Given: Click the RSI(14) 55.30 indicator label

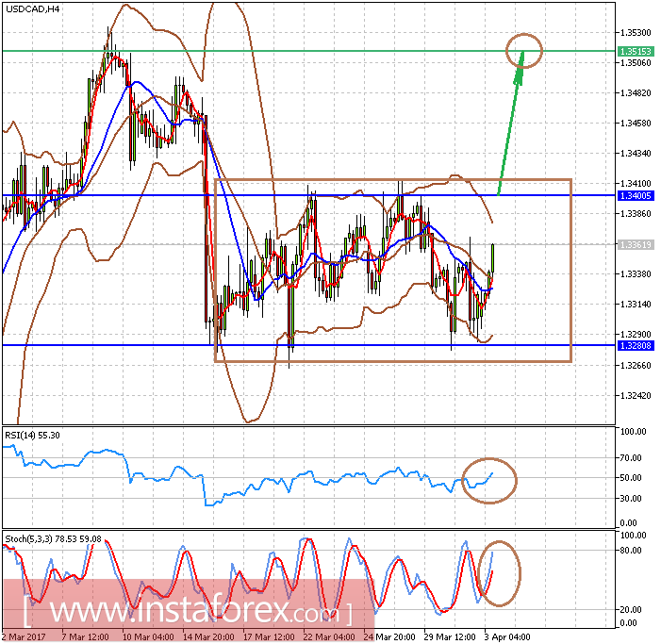Looking at the screenshot, I should click(x=32, y=436).
